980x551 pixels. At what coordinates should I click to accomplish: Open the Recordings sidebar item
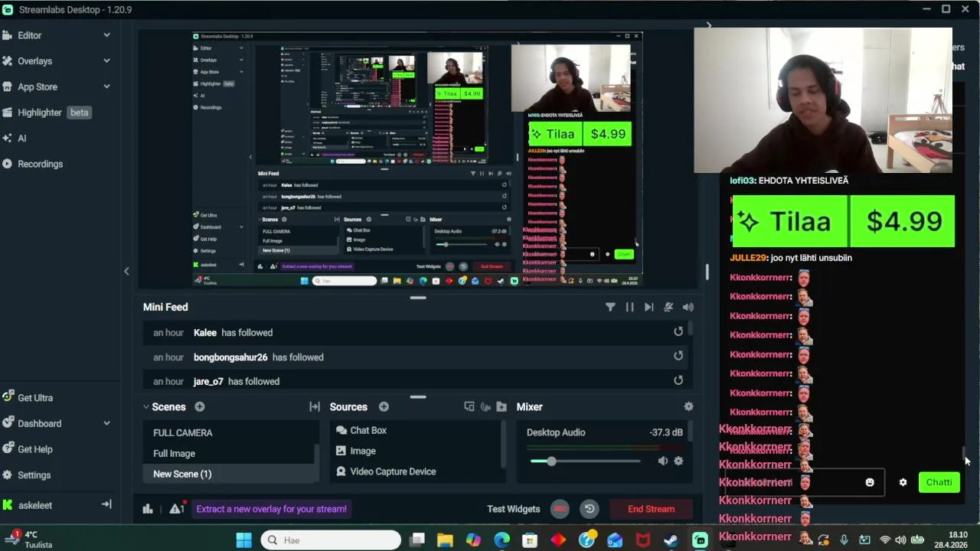point(40,164)
